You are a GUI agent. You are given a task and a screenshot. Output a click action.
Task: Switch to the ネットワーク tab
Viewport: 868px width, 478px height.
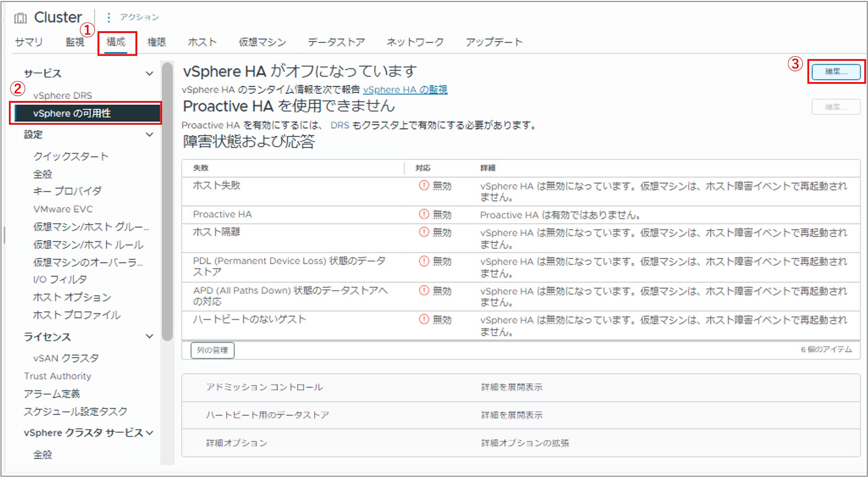click(x=415, y=42)
